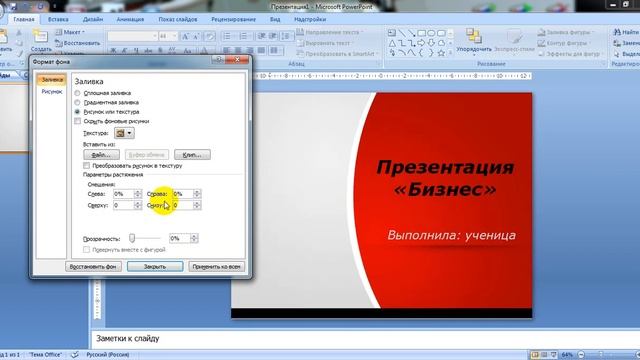Click Apply to all (Применить ко всем)

pyautogui.click(x=216, y=267)
